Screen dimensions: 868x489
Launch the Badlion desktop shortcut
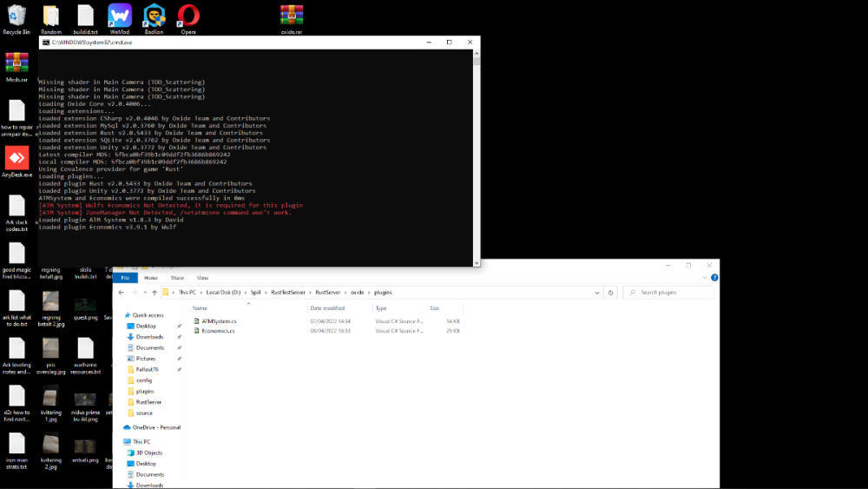(154, 16)
